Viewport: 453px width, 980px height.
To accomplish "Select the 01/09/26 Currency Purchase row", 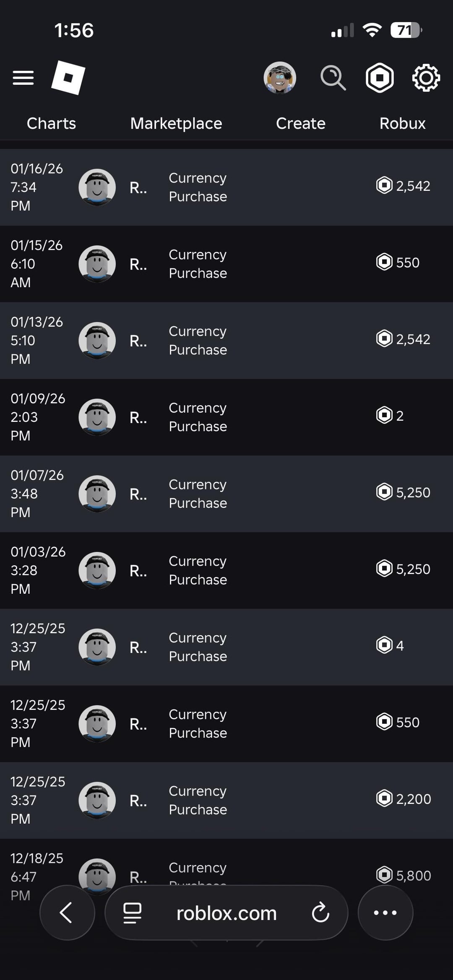I will tap(198, 417).
